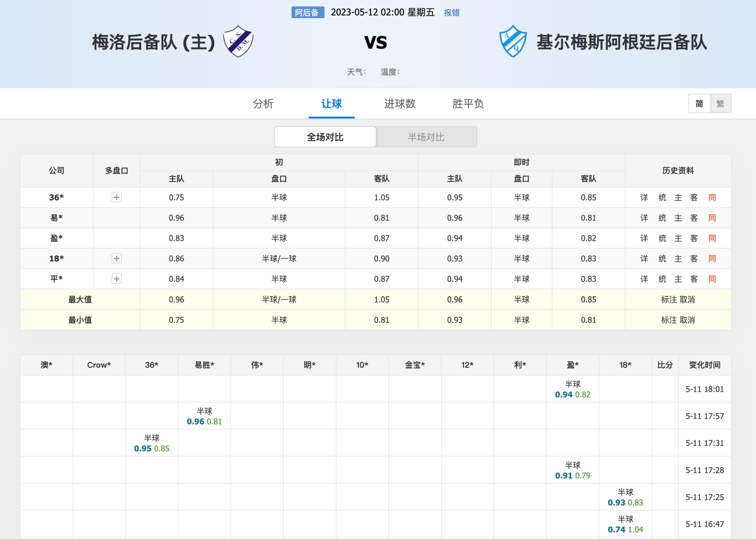The width and height of the screenshot is (756, 539).
Task: Open 主 home history for 36* row
Action: 678,197
